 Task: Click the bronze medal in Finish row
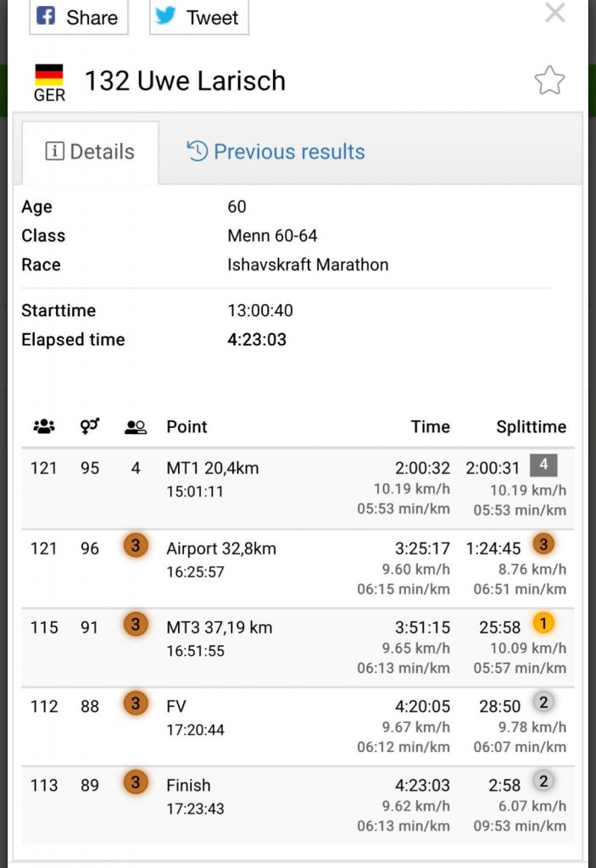[135, 782]
